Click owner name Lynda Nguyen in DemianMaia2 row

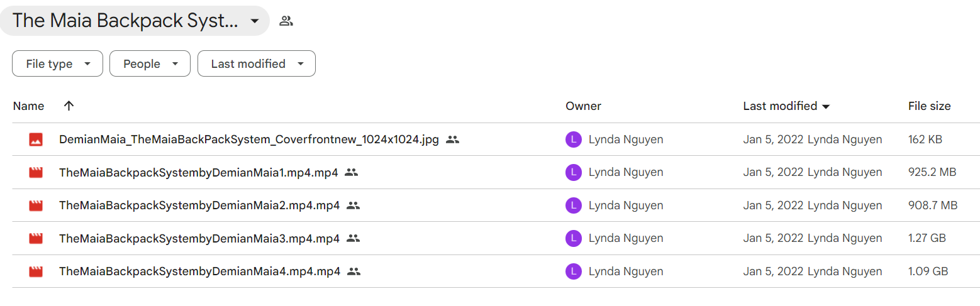(x=626, y=205)
